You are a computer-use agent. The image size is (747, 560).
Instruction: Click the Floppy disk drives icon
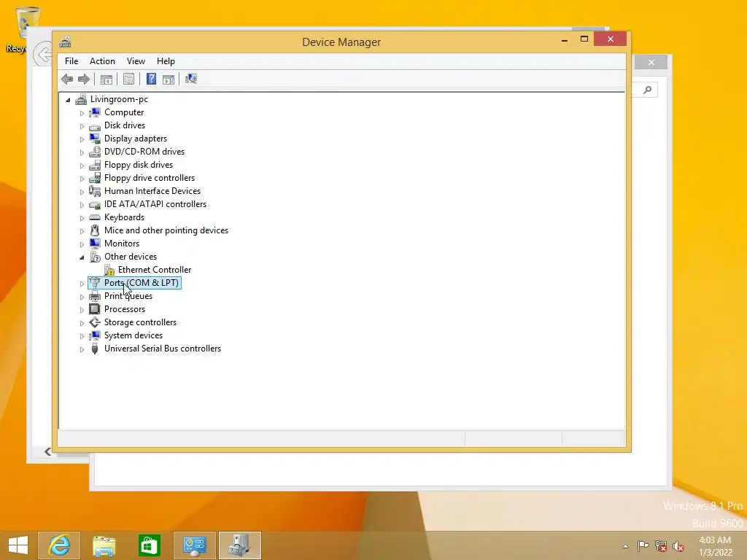coord(95,165)
